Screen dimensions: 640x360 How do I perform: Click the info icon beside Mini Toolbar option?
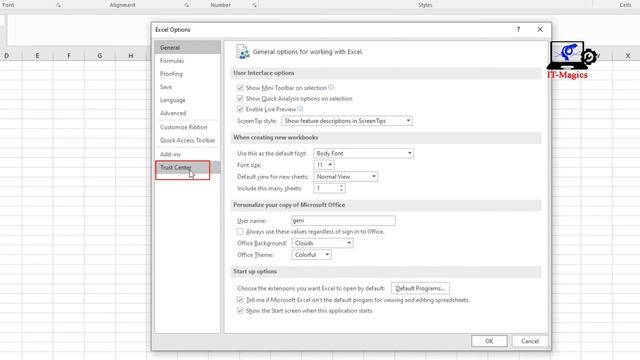[x=331, y=87]
